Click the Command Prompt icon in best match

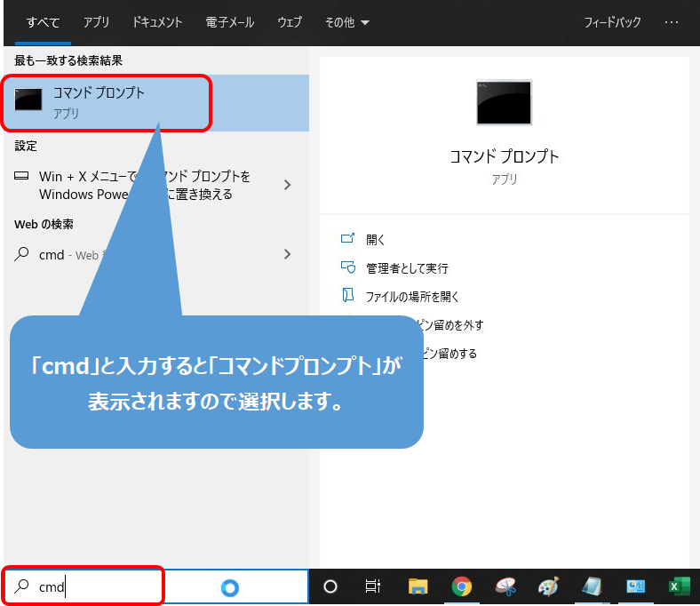pyautogui.click(x=28, y=100)
